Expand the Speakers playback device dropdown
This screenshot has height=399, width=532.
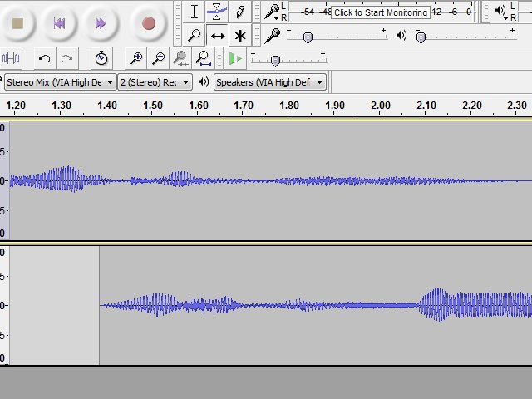270,81
